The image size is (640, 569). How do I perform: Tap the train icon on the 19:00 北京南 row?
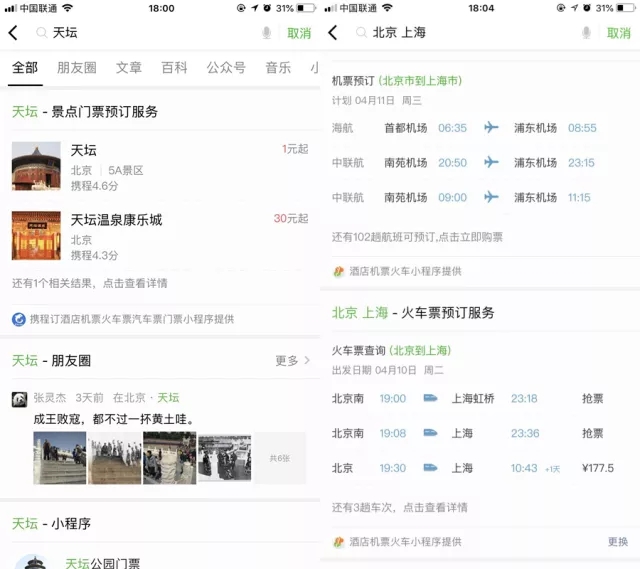point(431,398)
